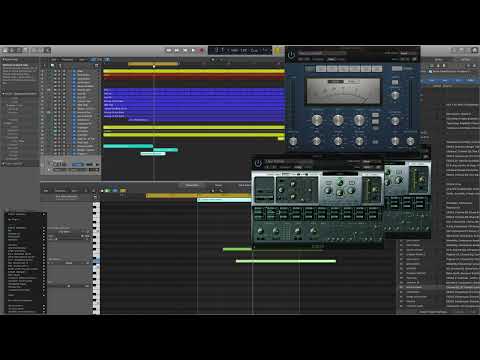Toggle the blue button in piano roll toolbar
Image resolution: width=480 pixels, height=360 pixels.
point(115,190)
